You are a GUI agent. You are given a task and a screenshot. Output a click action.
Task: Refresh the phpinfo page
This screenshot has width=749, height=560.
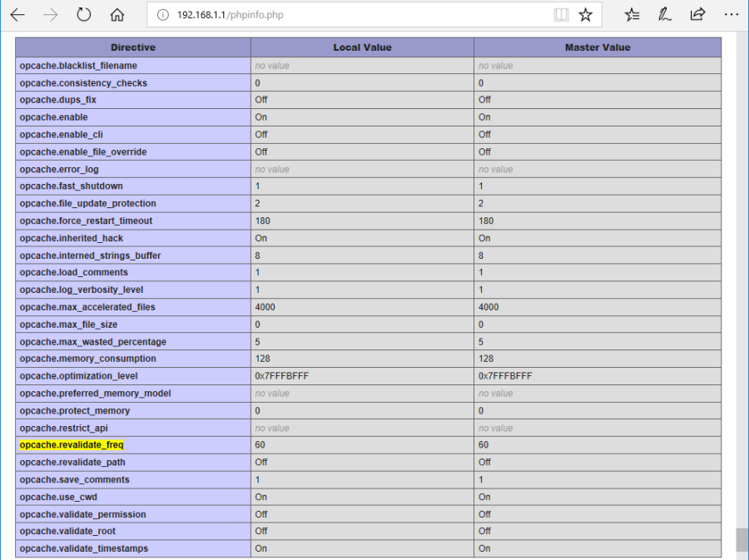(x=83, y=15)
